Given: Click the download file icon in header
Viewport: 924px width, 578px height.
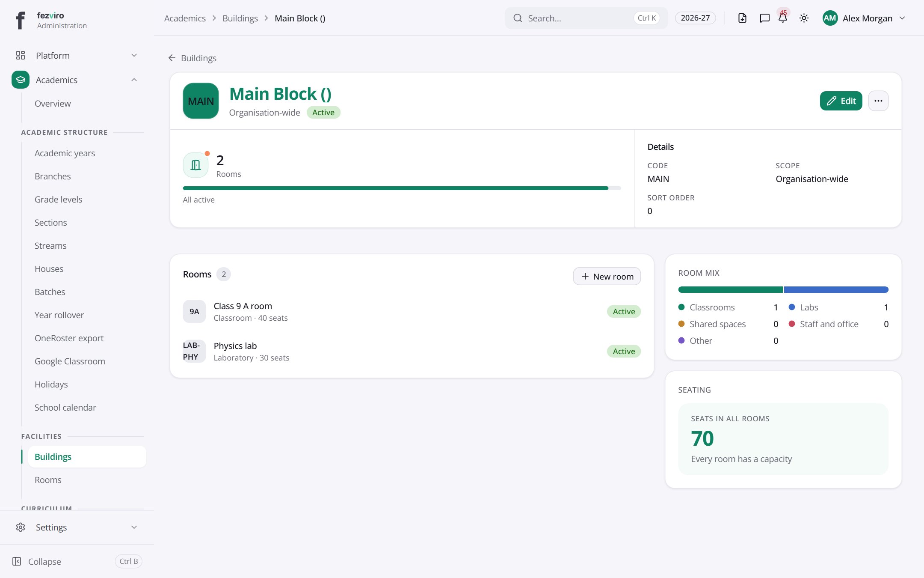Looking at the screenshot, I should (742, 18).
